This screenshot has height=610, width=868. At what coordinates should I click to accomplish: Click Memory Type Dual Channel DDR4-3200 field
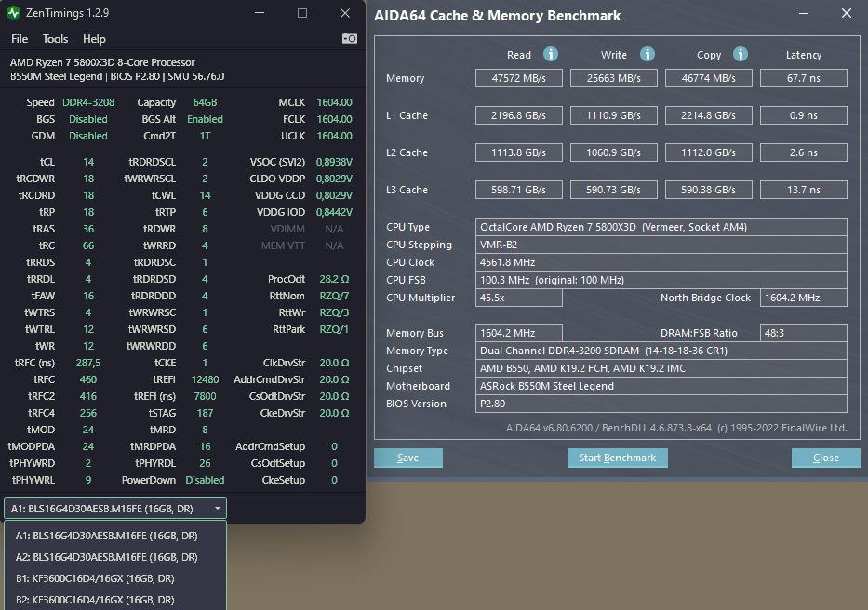661,351
